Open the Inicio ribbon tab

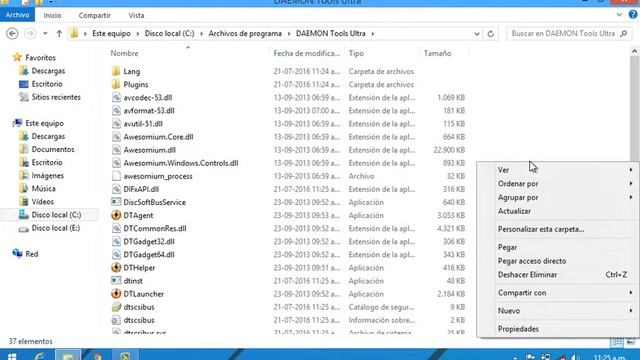point(52,15)
